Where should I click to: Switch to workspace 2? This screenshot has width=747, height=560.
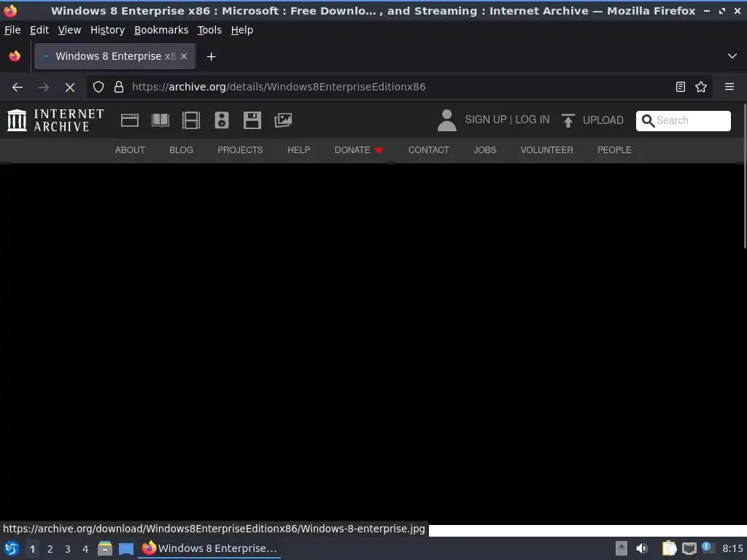tap(50, 549)
